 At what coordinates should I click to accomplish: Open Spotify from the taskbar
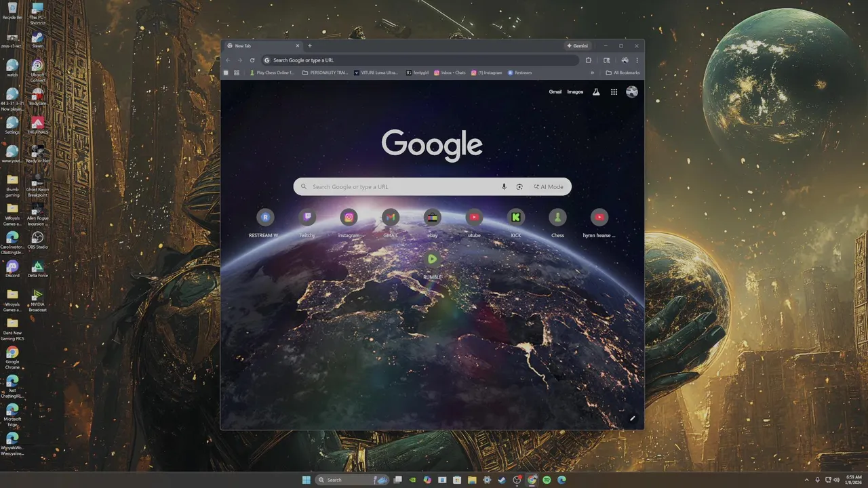click(x=547, y=480)
